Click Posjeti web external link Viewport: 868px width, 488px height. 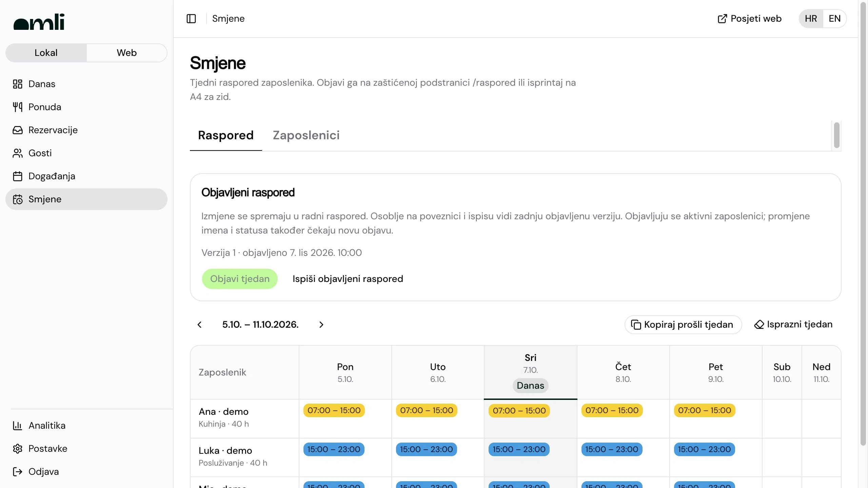750,19
